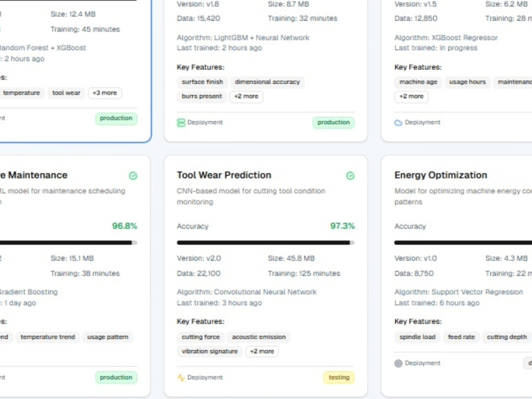This screenshot has width=532, height=399.
Task: Select the 'surface finish' feature chip
Action: 202,82
